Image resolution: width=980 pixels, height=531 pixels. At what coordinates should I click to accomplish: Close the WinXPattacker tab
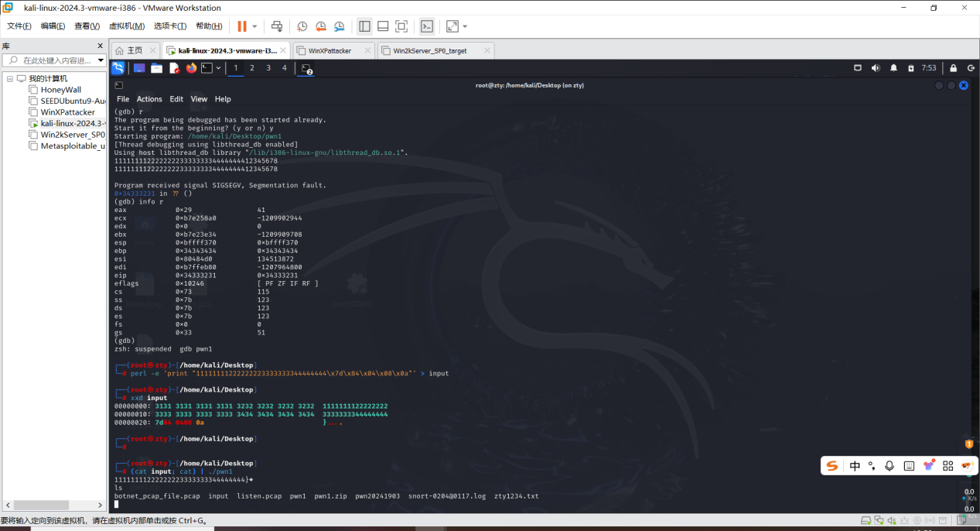367,50
